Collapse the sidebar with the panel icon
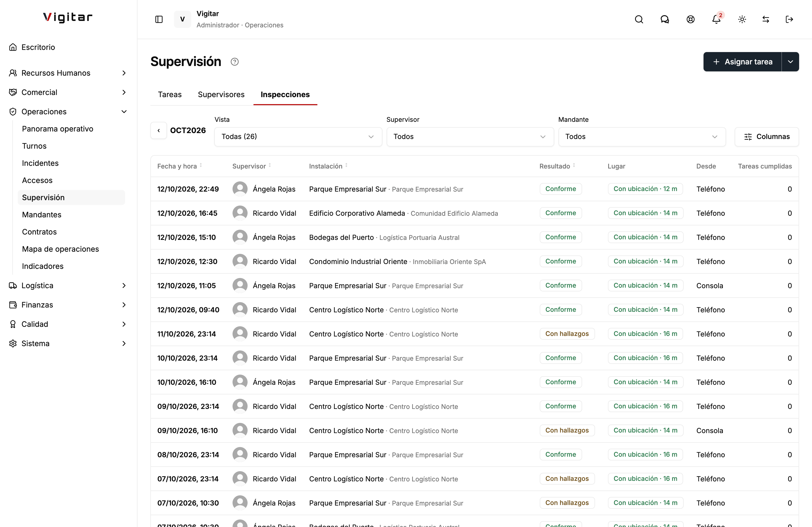The width and height of the screenshot is (812, 527). coord(159,19)
